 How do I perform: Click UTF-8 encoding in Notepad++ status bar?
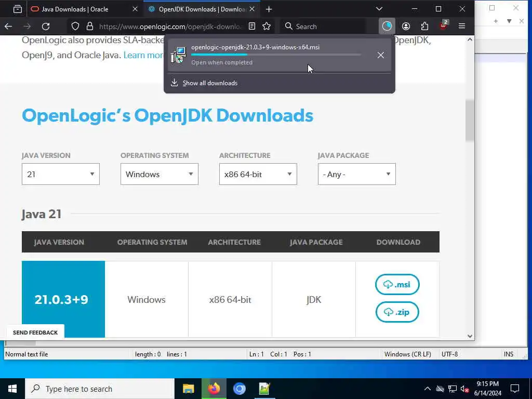coord(449,354)
